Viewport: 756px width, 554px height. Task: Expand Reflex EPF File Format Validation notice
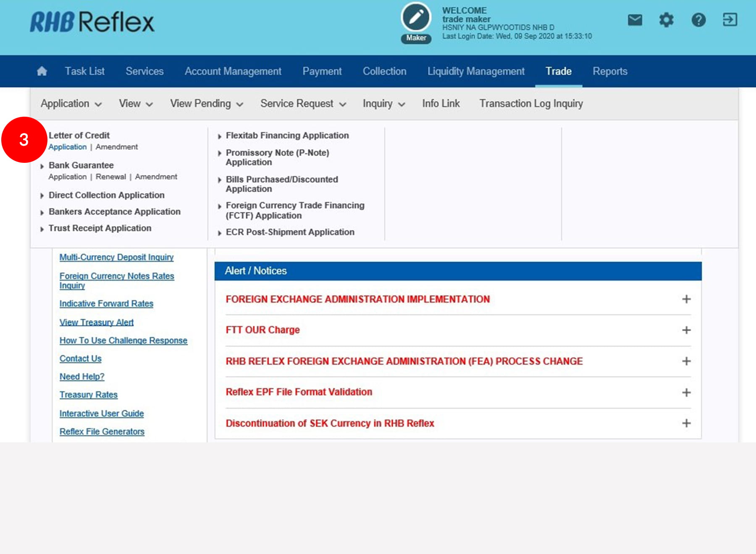point(686,392)
